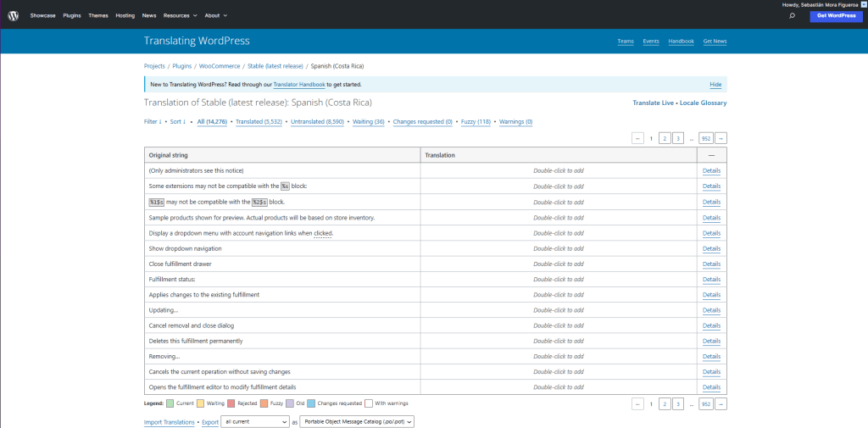
Task: Go to next page using top arrow
Action: point(721,138)
